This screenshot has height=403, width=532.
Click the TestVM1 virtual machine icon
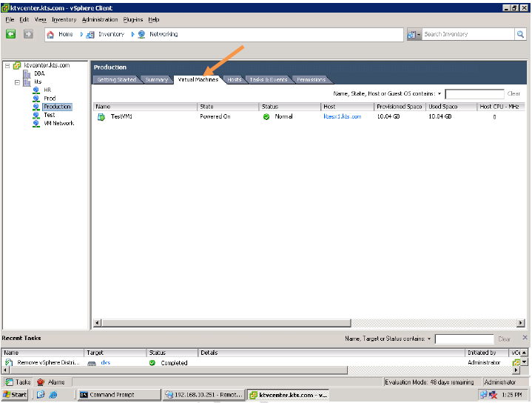[x=101, y=117]
